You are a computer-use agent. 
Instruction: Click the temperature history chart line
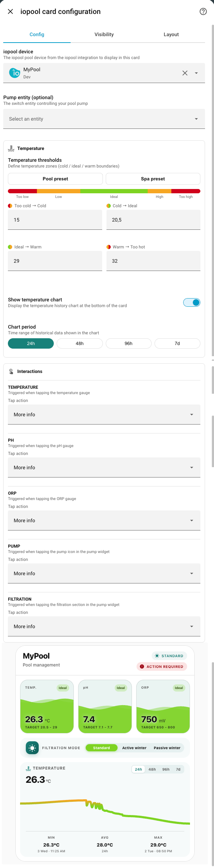pos(105,811)
